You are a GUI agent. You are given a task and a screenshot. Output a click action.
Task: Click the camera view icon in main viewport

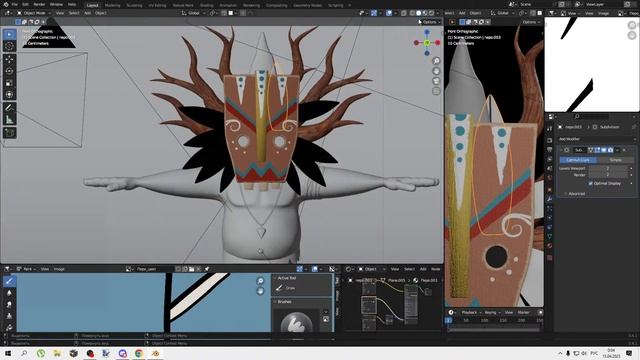tap(436, 81)
